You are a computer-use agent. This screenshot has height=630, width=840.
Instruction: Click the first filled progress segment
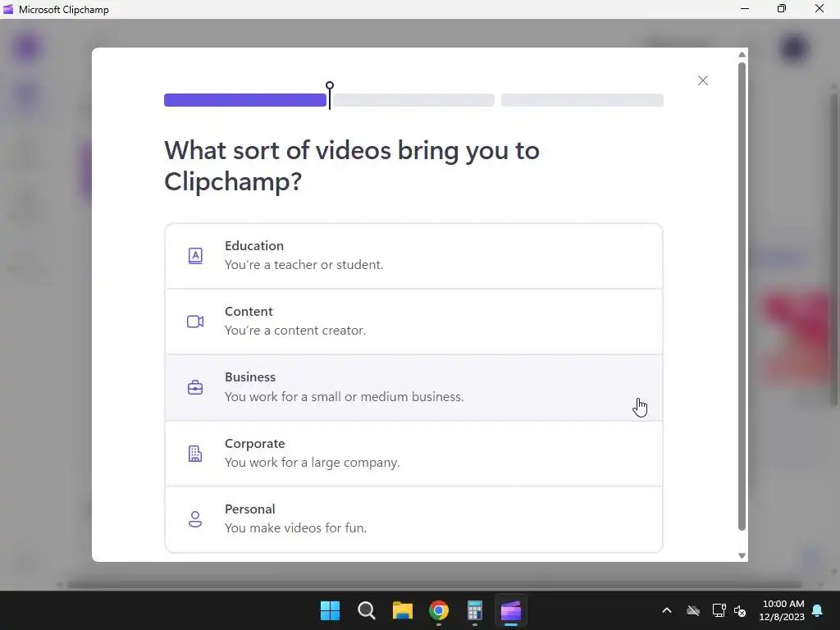244,100
